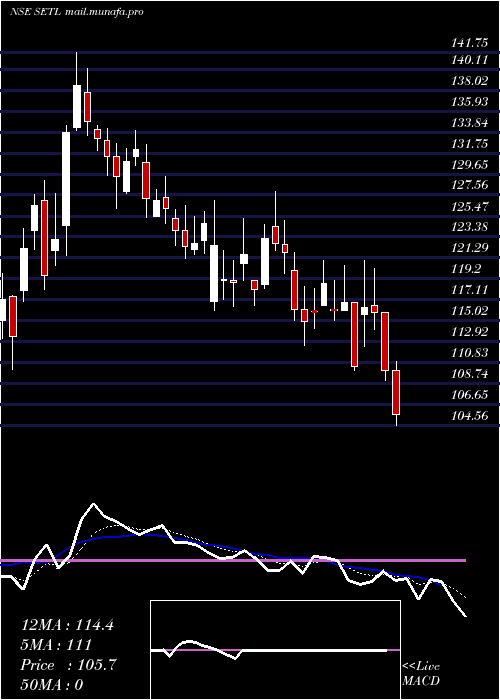Click inside the Live MACD inset chart box

pyautogui.click(x=275, y=650)
